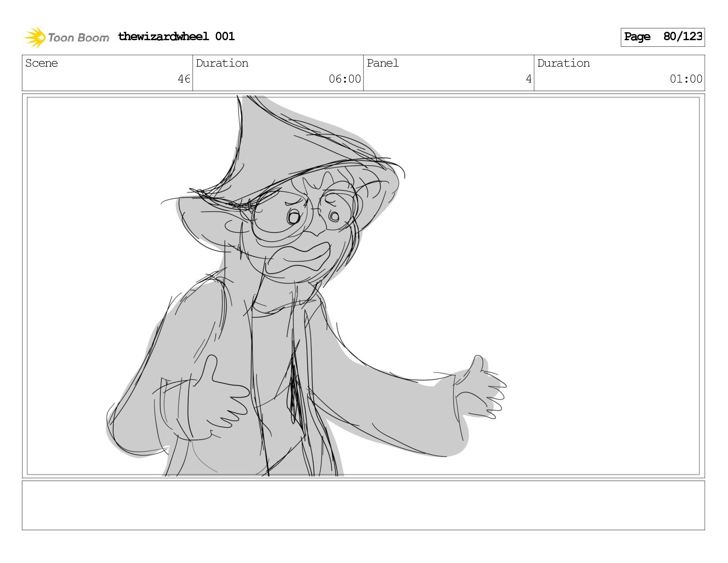The image size is (728, 563).
Task: Select the project title 'thewizardwheel 001'
Action: tap(176, 37)
